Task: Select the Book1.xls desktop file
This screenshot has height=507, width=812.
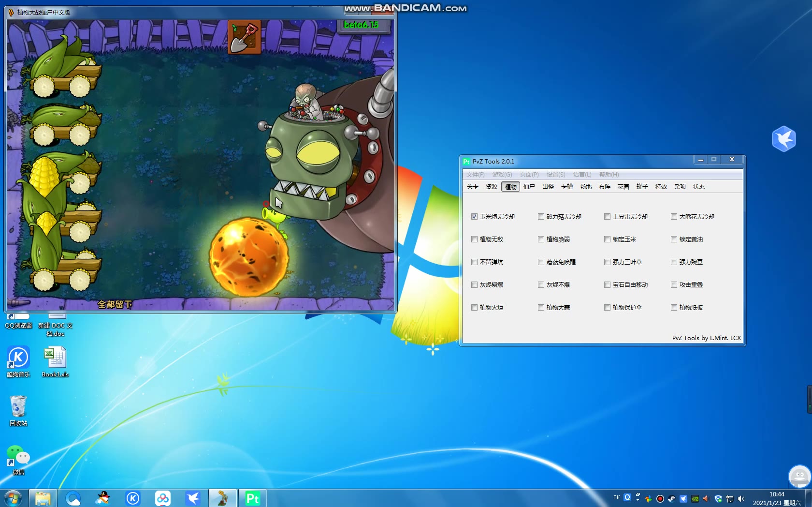Action: (55, 362)
